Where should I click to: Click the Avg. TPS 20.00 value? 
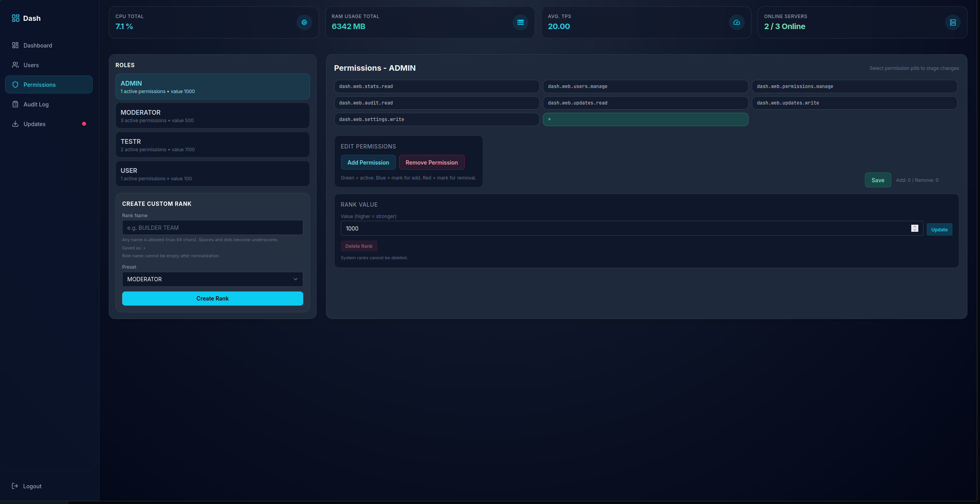559,26
